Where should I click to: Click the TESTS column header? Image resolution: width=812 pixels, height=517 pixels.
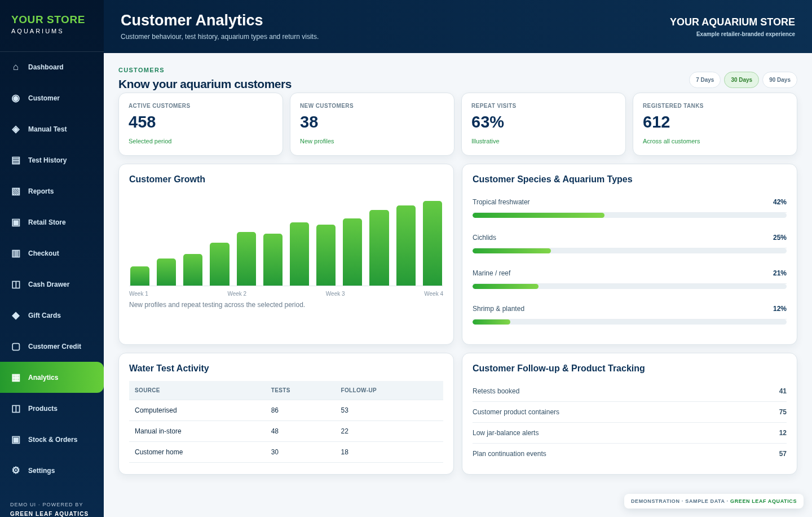tap(281, 391)
